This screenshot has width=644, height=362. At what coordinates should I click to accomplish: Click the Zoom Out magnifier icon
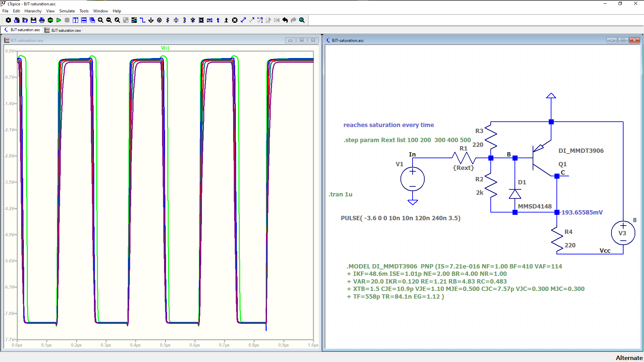pos(109,20)
